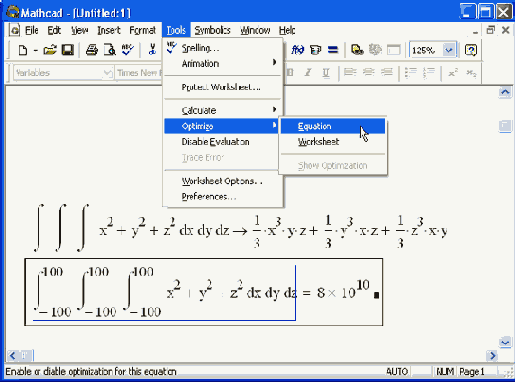Choose Spelling... from Tools menu
Viewport: 515px width, 382px height.
coord(223,48)
